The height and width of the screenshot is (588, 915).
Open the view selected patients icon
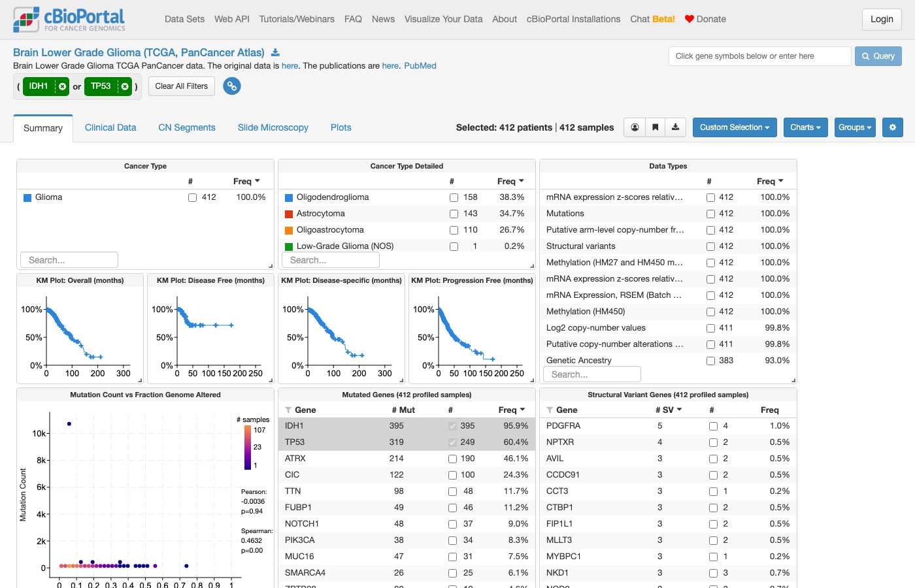click(635, 127)
